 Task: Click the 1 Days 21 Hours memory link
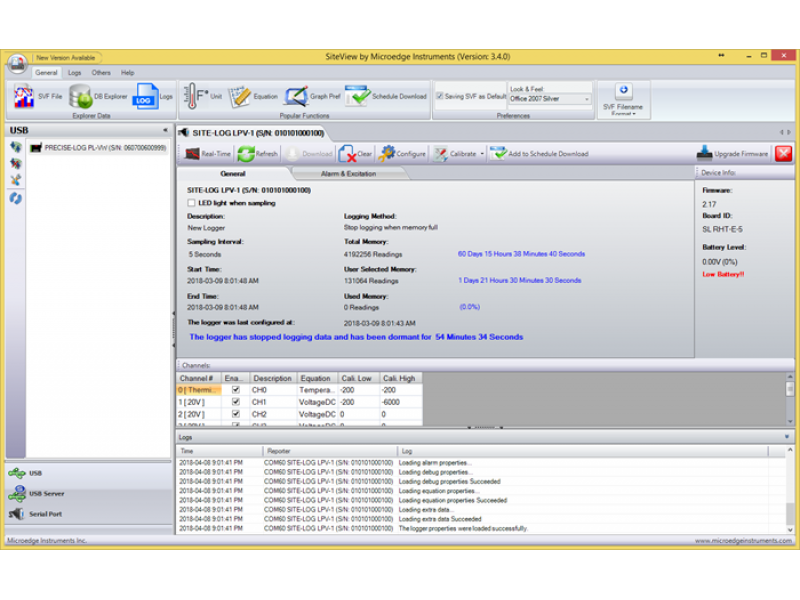(x=519, y=280)
